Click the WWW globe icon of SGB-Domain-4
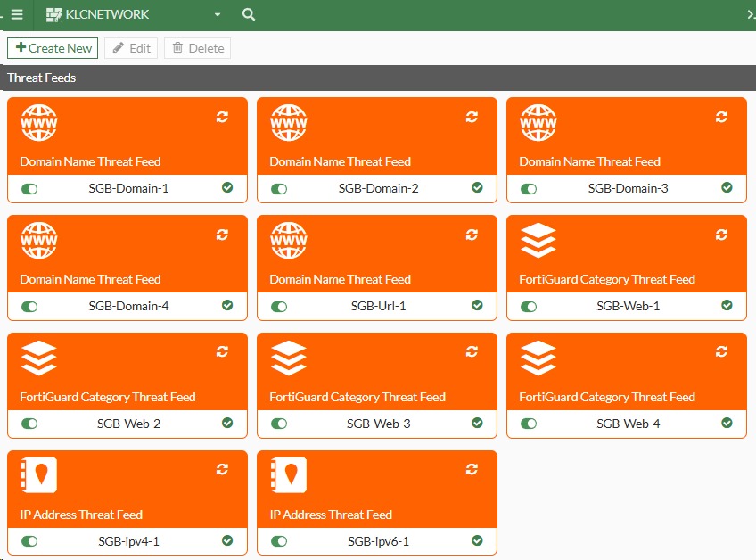Viewport: 756px width, 560px height. (39, 240)
